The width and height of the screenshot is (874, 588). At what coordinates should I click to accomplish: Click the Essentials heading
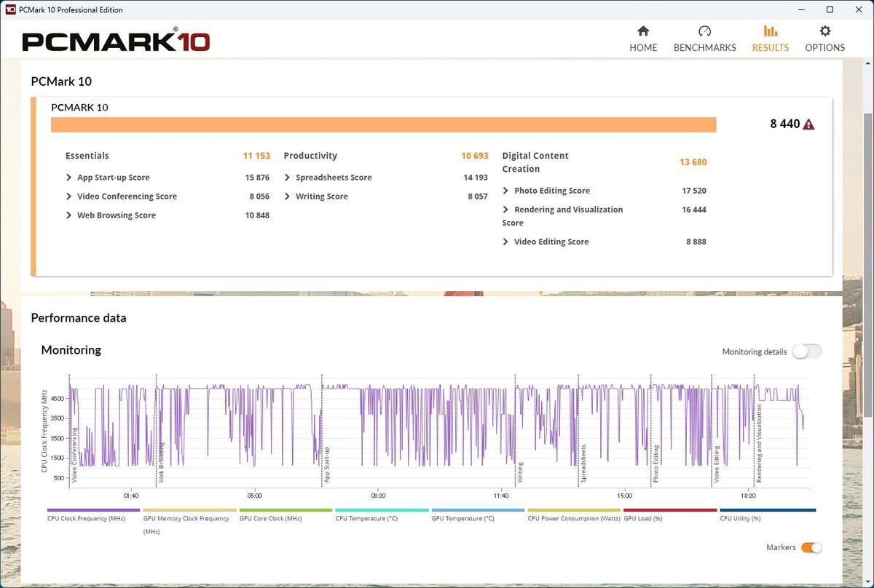(87, 156)
